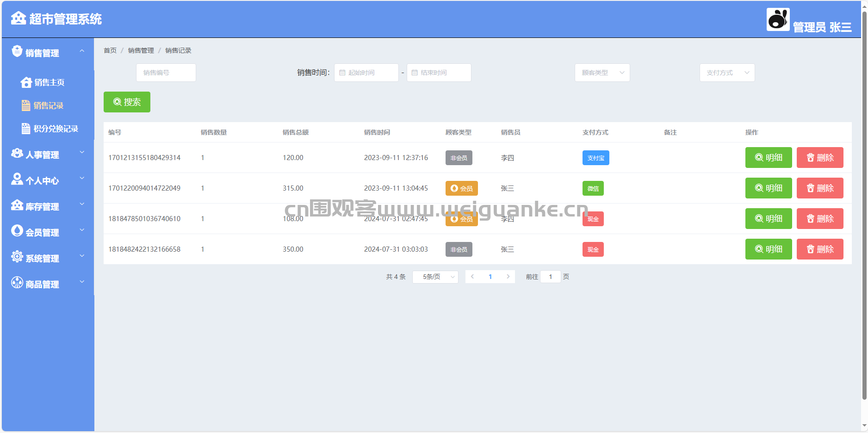Expand the 个人中心 menu chevron
The image size is (868, 433).
click(x=82, y=178)
